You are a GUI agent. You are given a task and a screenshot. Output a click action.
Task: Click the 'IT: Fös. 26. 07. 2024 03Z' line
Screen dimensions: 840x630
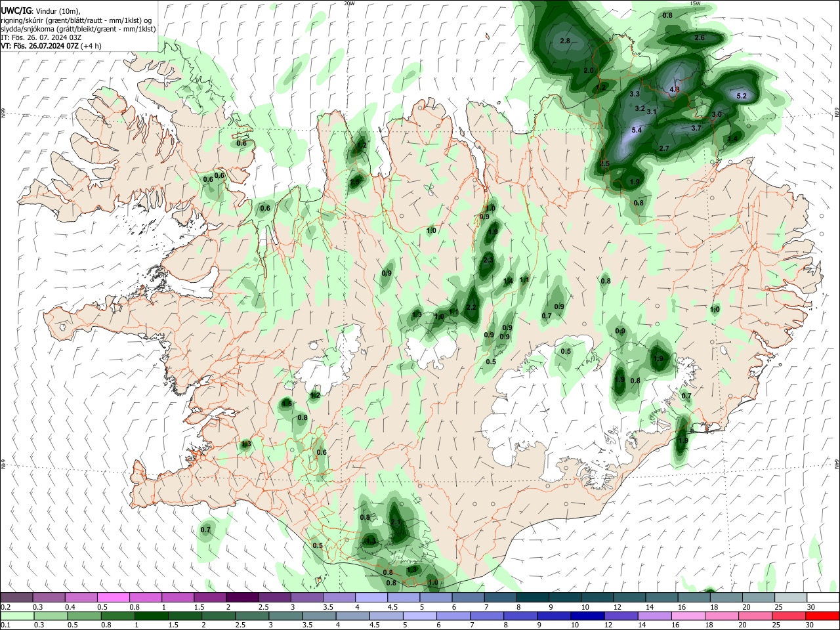(x=43, y=37)
